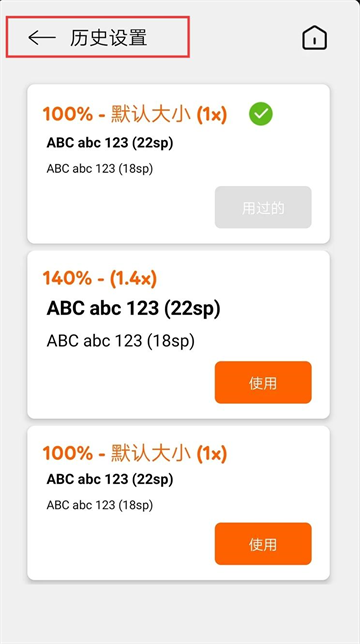The image size is (360, 644).
Task: Click the green checkmark icon
Action: pos(261,114)
